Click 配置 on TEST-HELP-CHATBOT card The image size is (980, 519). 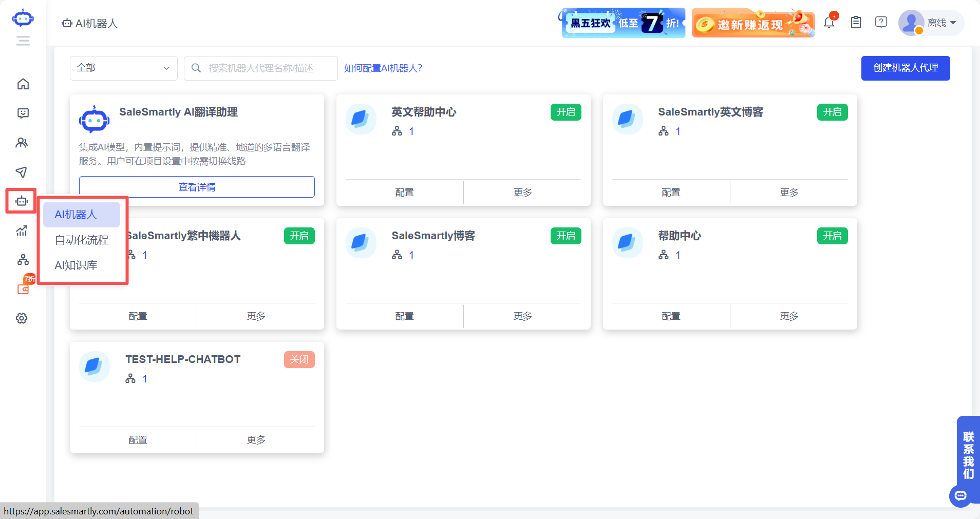point(138,440)
